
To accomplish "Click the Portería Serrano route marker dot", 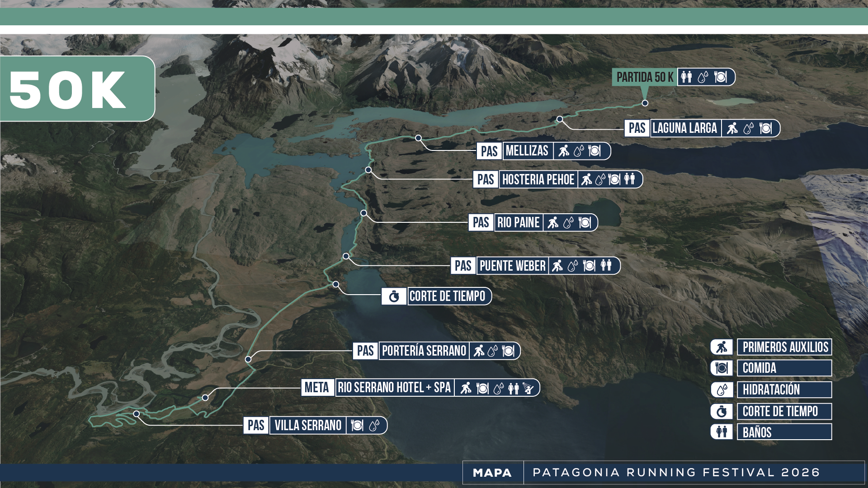I will (x=248, y=359).
